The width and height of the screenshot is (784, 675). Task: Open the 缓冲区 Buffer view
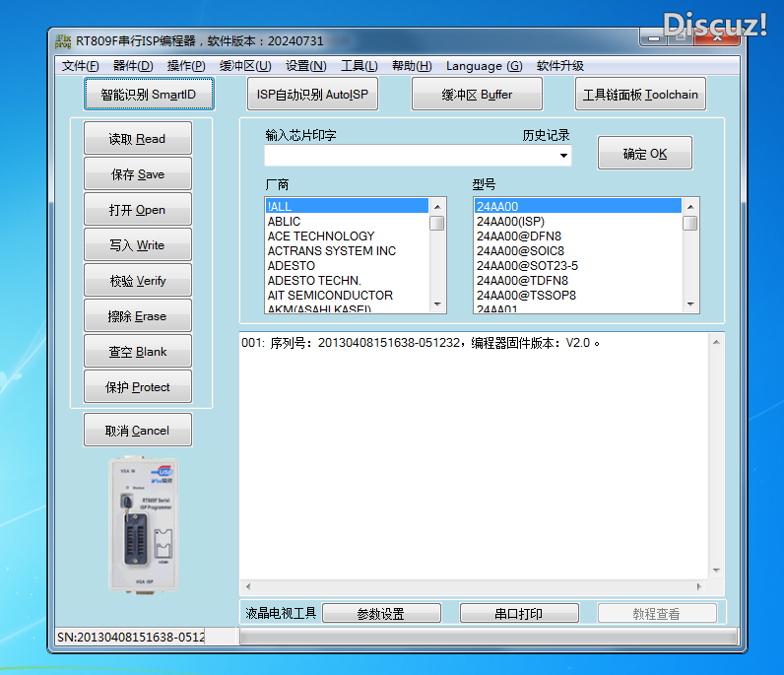point(477,95)
